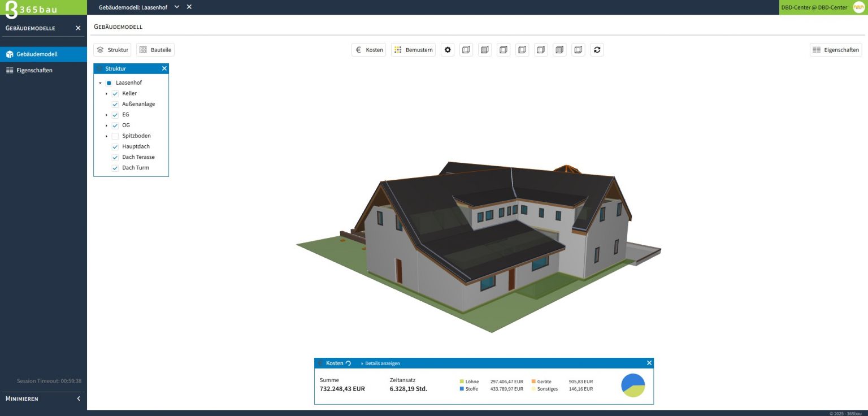
Task: Click the reload icon in the Kosten panel header
Action: 348,363
